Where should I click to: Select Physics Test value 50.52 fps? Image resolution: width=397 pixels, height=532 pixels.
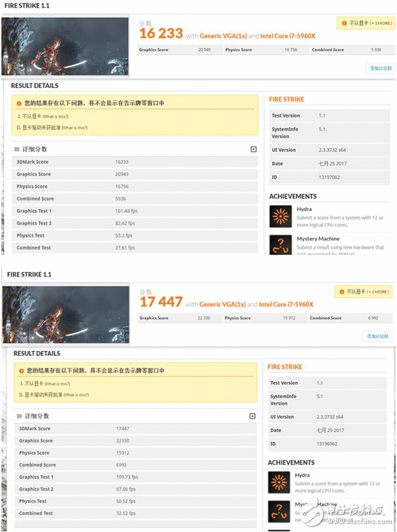pyautogui.click(x=126, y=501)
